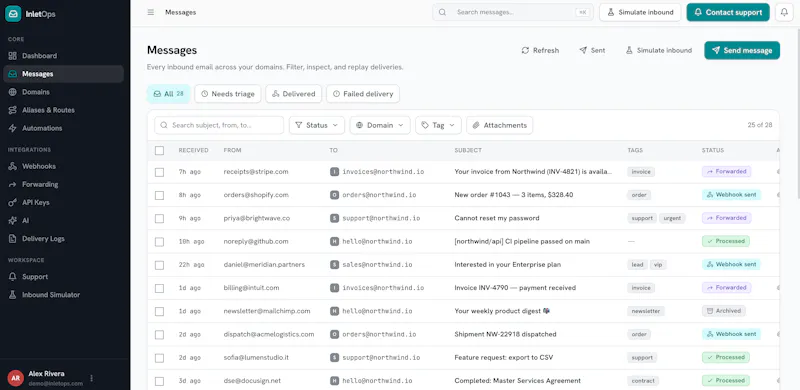The image size is (800, 390).
Task: Open 'Interested in your Enterprise plan' message
Action: 507,264
